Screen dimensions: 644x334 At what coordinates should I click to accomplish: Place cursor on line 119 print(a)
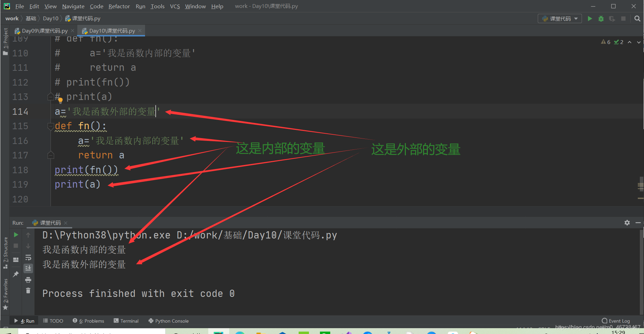78,185
